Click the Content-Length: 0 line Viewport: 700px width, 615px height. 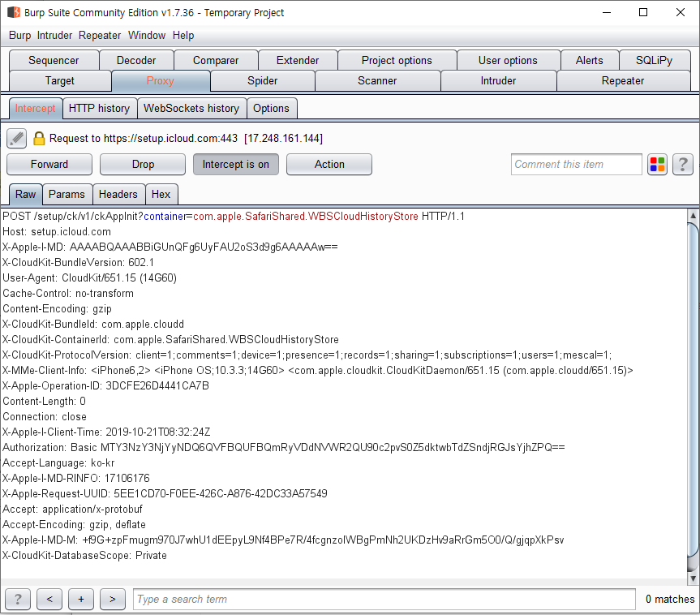(x=44, y=401)
